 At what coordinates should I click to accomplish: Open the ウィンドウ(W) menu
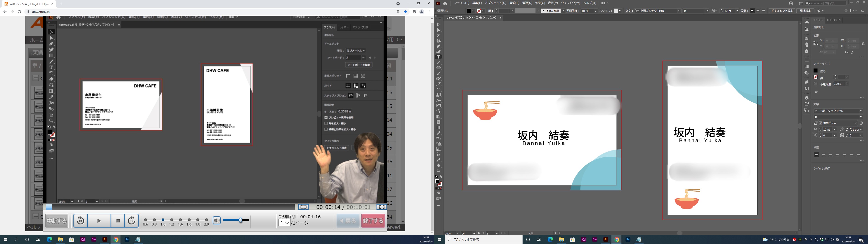(570, 3)
